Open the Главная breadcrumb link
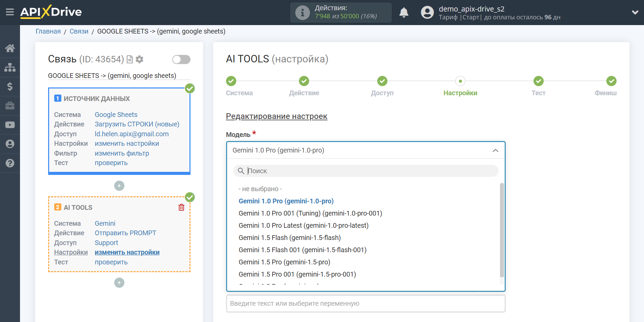This screenshot has width=644, height=322. 48,31
